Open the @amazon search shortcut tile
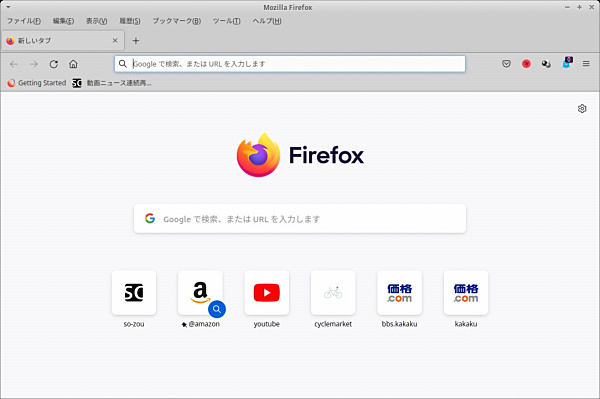This screenshot has width=600, height=399. [200, 293]
